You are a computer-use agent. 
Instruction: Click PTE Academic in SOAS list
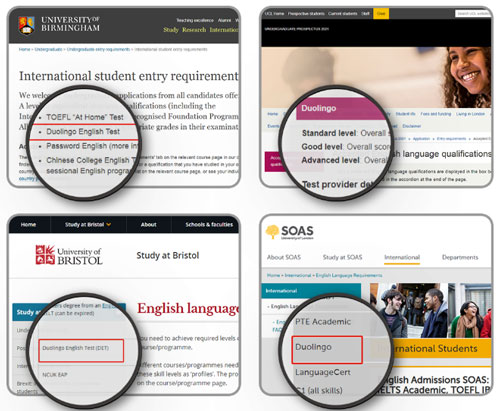tap(323, 322)
